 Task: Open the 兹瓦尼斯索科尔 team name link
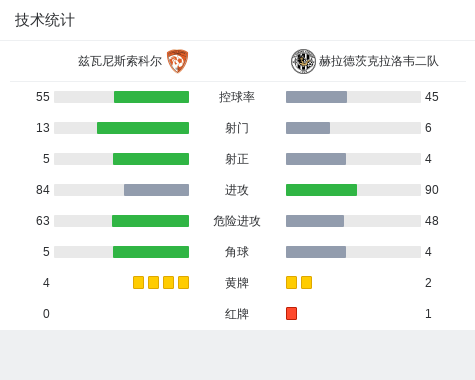click(120, 61)
